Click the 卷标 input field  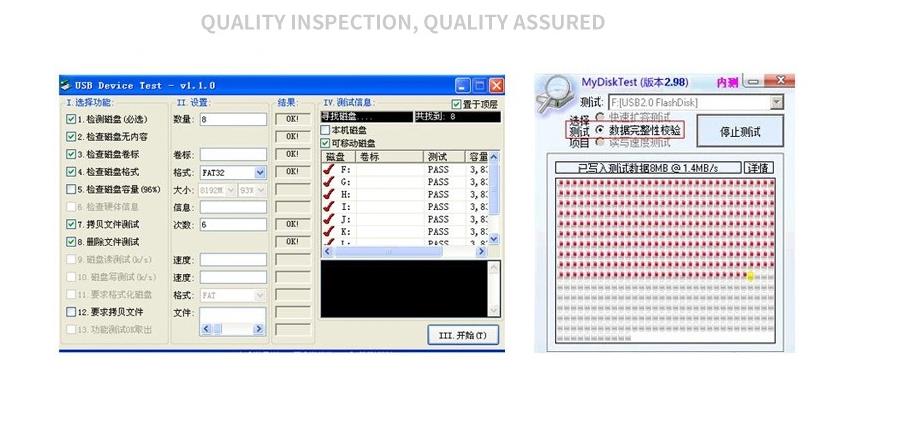coord(233,154)
